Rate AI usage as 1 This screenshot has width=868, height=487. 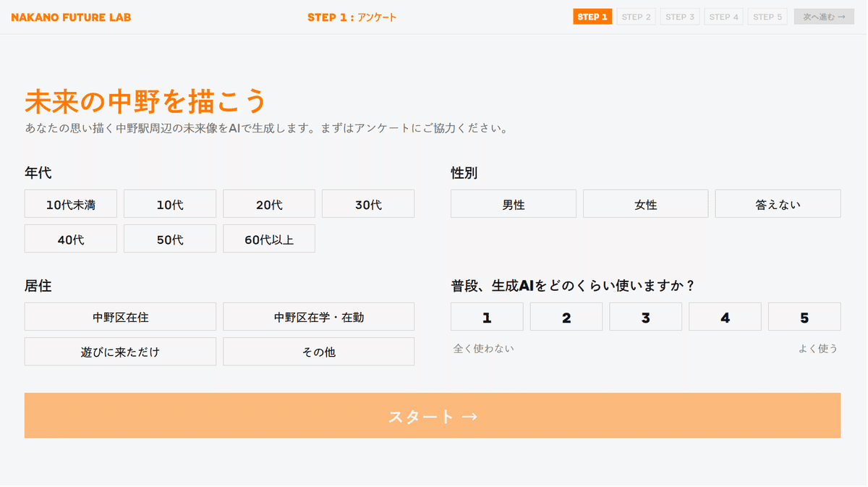coord(487,317)
